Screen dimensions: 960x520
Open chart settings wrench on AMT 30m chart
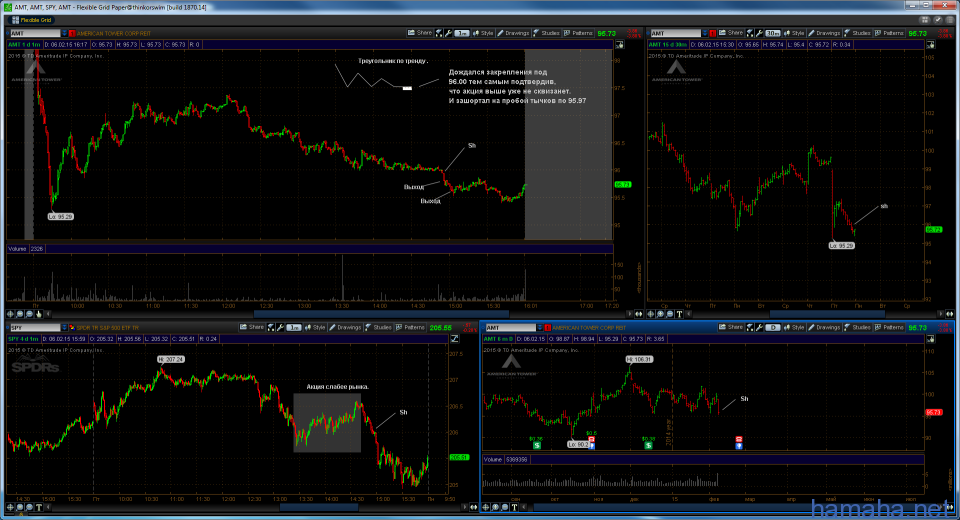click(x=759, y=33)
